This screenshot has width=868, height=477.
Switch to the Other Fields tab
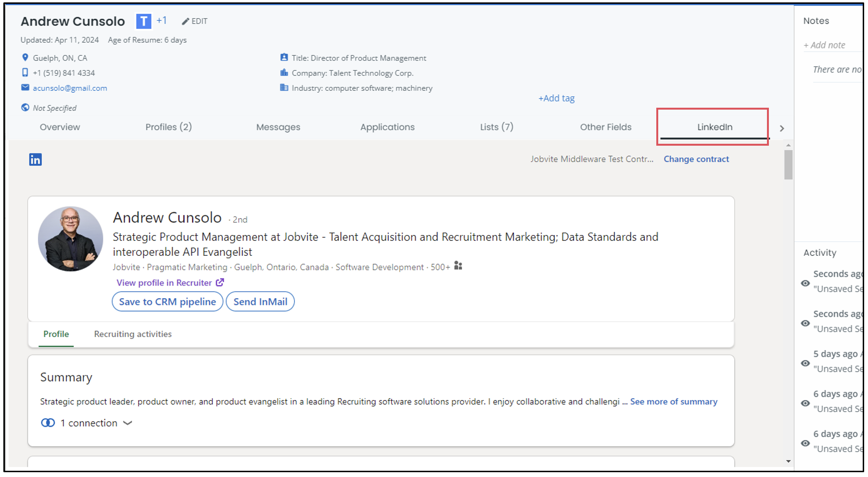click(x=606, y=127)
